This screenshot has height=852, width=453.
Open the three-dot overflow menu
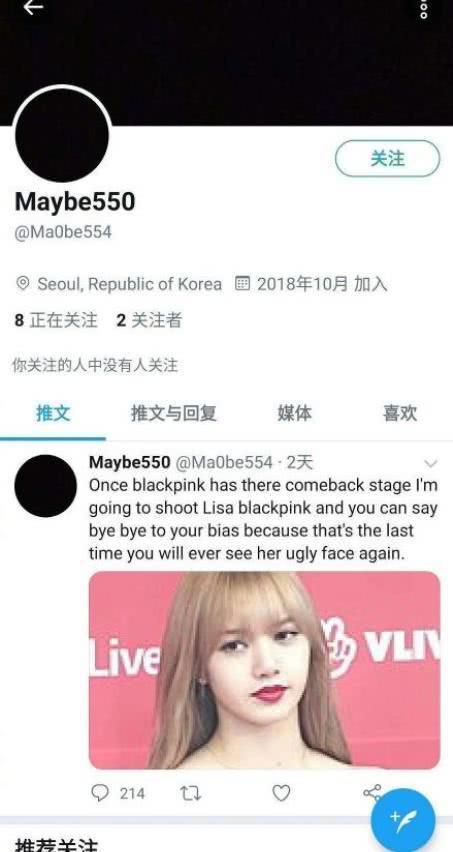[424, 8]
